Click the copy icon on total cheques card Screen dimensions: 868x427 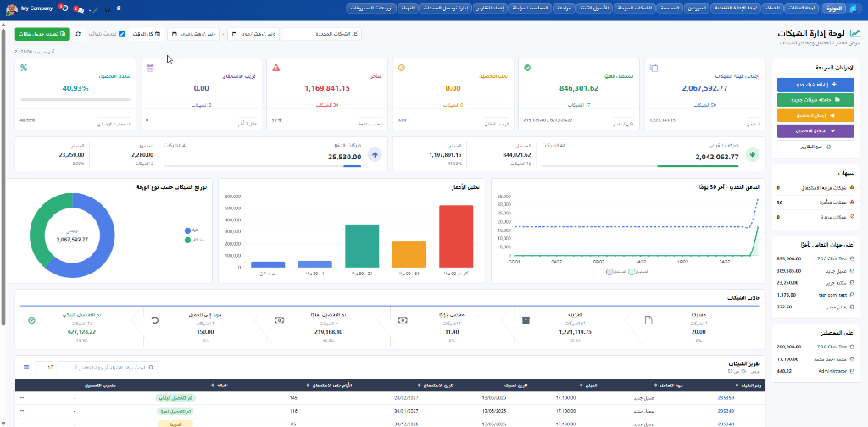point(654,68)
